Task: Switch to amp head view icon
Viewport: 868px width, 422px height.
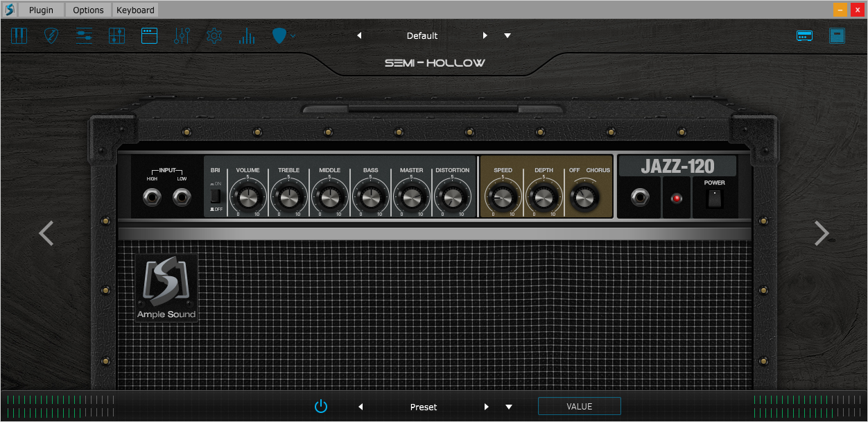Action: (804, 35)
